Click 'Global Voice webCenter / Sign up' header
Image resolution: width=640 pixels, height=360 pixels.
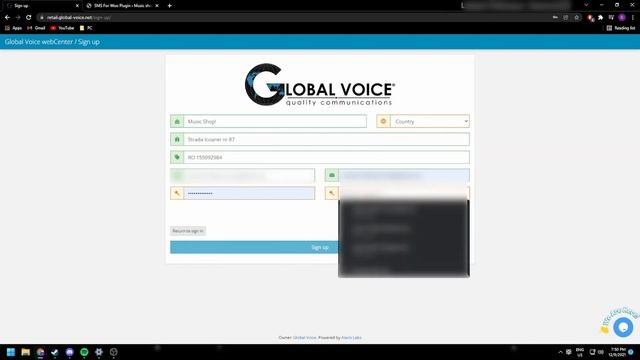(x=52, y=42)
